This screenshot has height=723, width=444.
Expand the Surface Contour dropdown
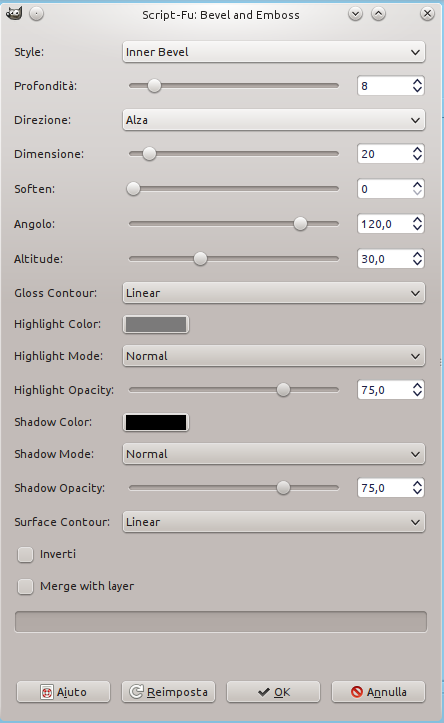274,522
